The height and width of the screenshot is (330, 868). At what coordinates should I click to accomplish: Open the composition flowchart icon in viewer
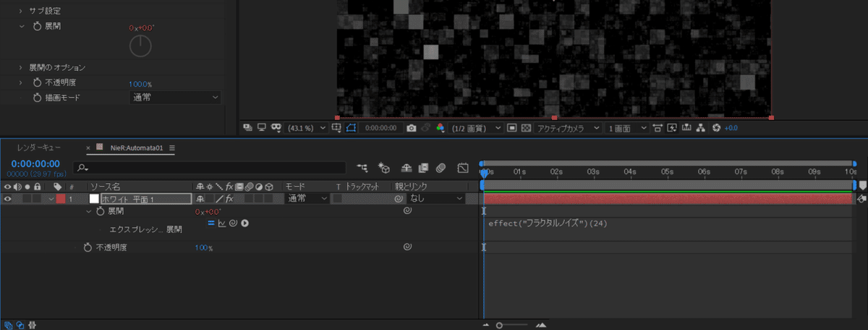coord(701,127)
